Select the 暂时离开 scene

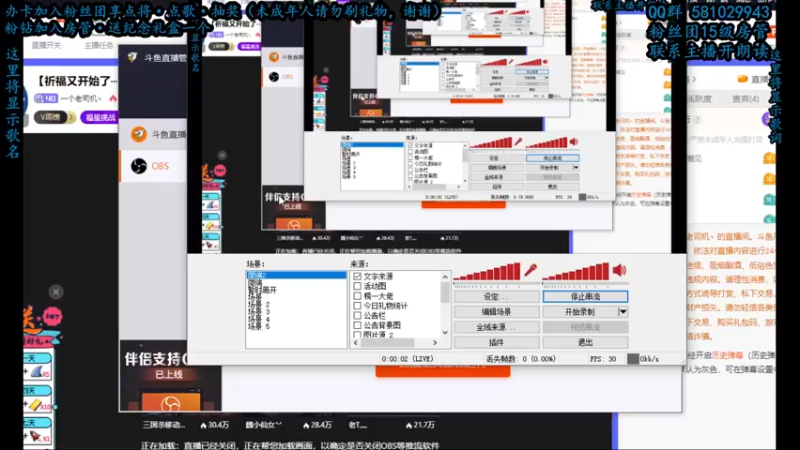click(x=262, y=290)
